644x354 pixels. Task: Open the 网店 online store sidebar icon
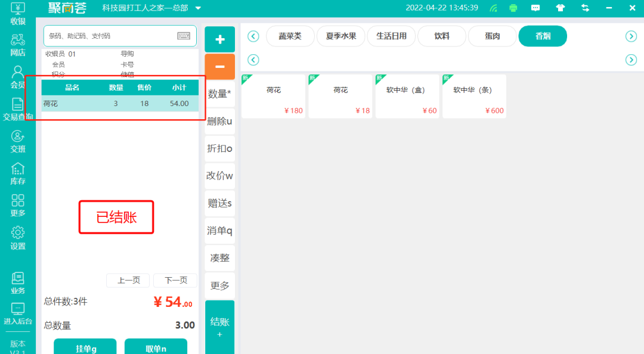18,45
